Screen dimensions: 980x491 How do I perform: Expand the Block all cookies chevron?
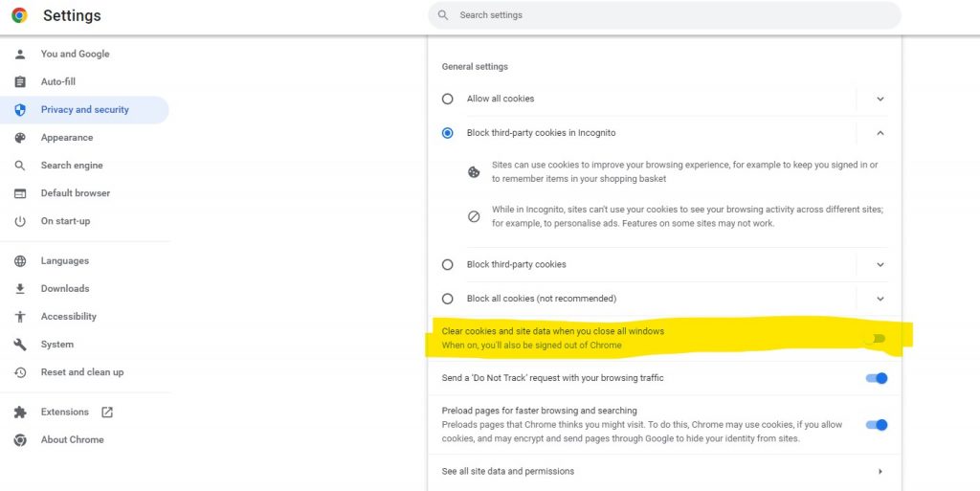pos(880,299)
